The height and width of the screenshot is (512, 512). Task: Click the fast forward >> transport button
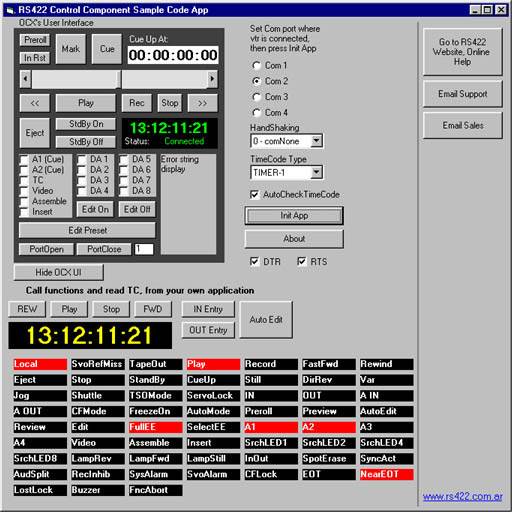(x=203, y=103)
